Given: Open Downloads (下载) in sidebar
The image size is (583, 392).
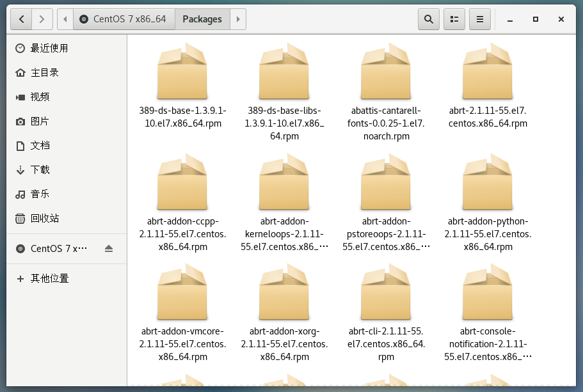Looking at the screenshot, I should pyautogui.click(x=67, y=170).
